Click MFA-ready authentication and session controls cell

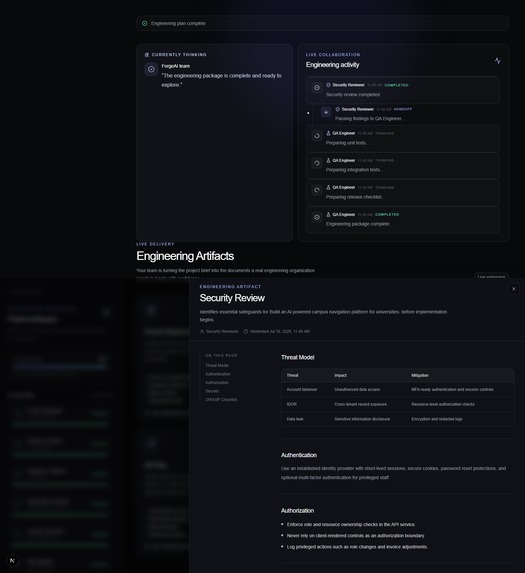point(452,390)
